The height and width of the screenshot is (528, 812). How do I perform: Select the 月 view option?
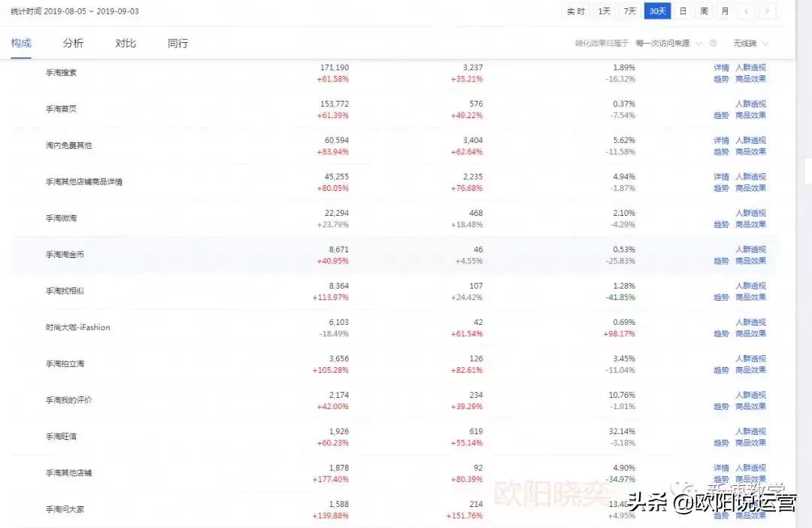pyautogui.click(x=724, y=11)
